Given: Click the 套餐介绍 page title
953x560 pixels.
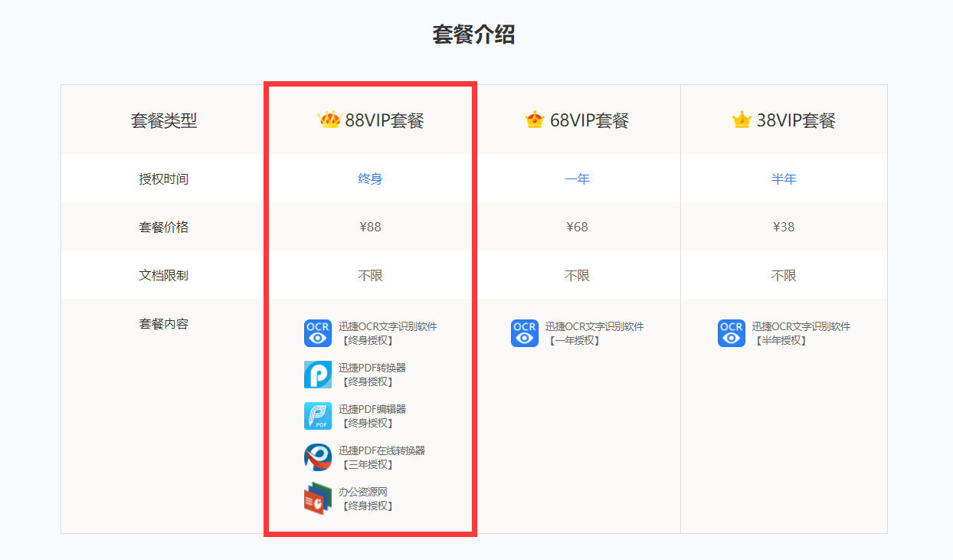Looking at the screenshot, I should coord(476,34).
